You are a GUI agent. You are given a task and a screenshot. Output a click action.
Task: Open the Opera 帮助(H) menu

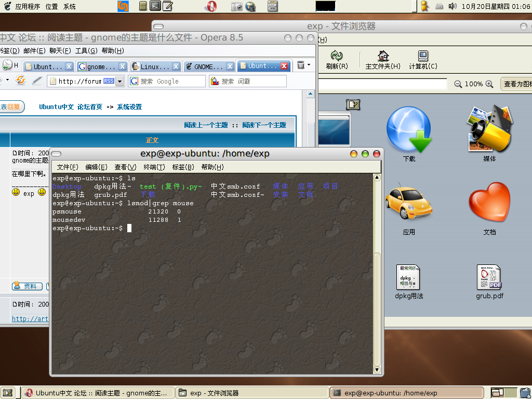[x=113, y=50]
